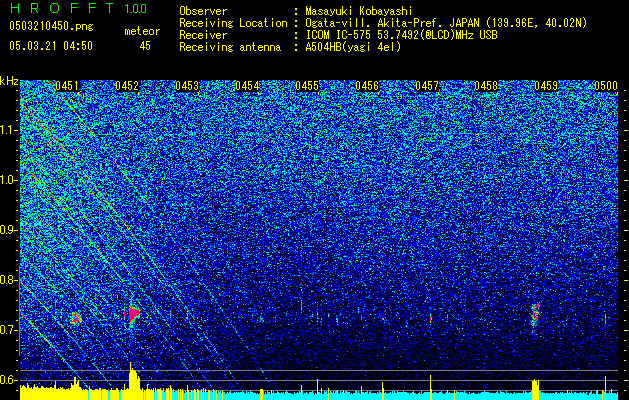Click the wavy red meteor echo near 0459

pyautogui.click(x=535, y=315)
